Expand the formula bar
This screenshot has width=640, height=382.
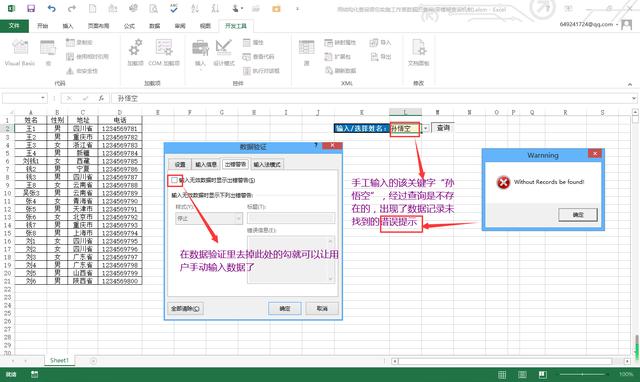(633, 98)
